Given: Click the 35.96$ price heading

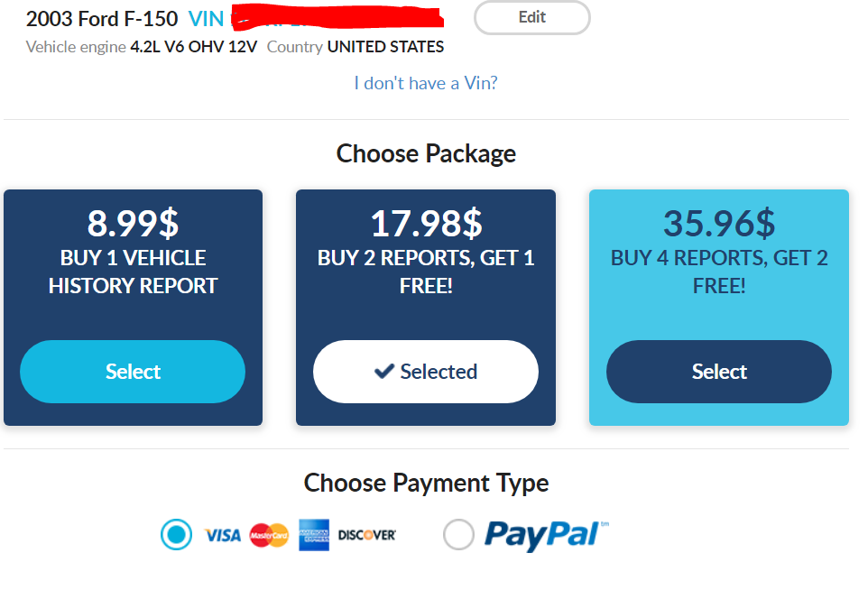Looking at the screenshot, I should click(719, 224).
